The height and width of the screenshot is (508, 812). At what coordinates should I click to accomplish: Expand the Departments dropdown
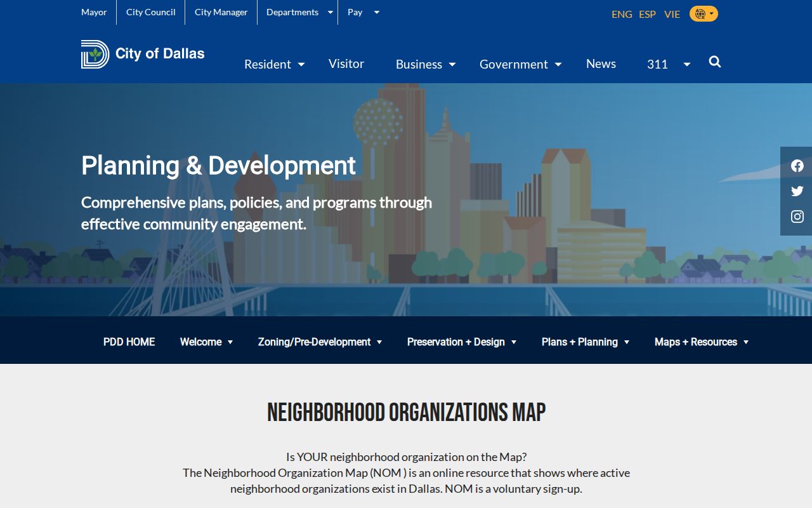pyautogui.click(x=299, y=12)
